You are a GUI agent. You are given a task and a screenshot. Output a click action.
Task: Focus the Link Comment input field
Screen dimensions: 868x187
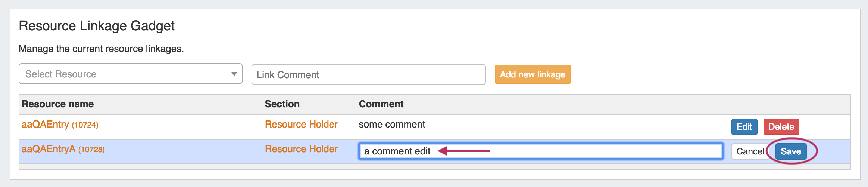pyautogui.click(x=368, y=75)
